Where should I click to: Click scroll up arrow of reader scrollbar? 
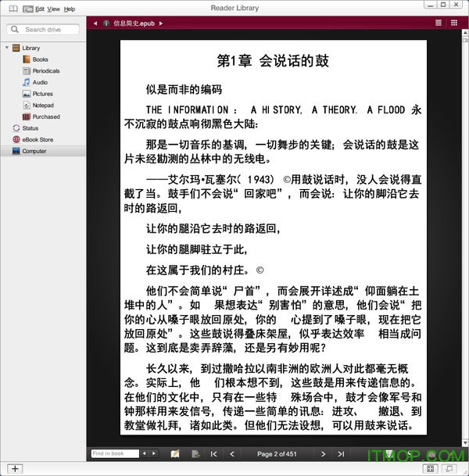coord(465,32)
